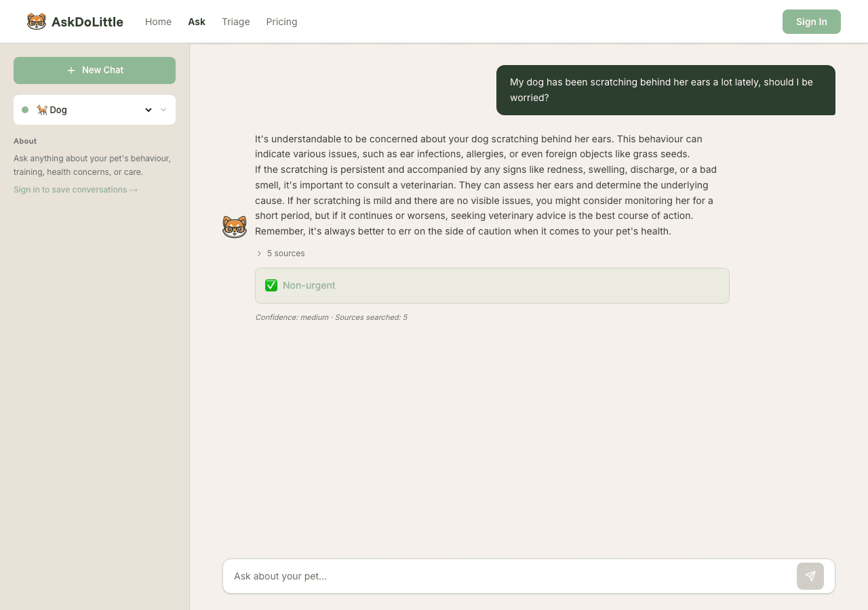Start a New Chat
Image resolution: width=868 pixels, height=610 pixels.
(x=94, y=70)
